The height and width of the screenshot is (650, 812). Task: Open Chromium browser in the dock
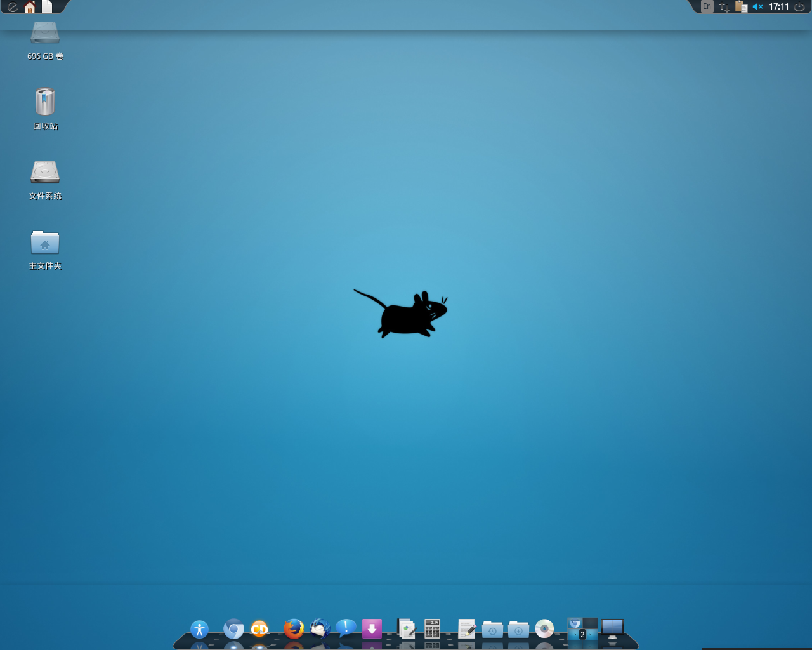(233, 629)
